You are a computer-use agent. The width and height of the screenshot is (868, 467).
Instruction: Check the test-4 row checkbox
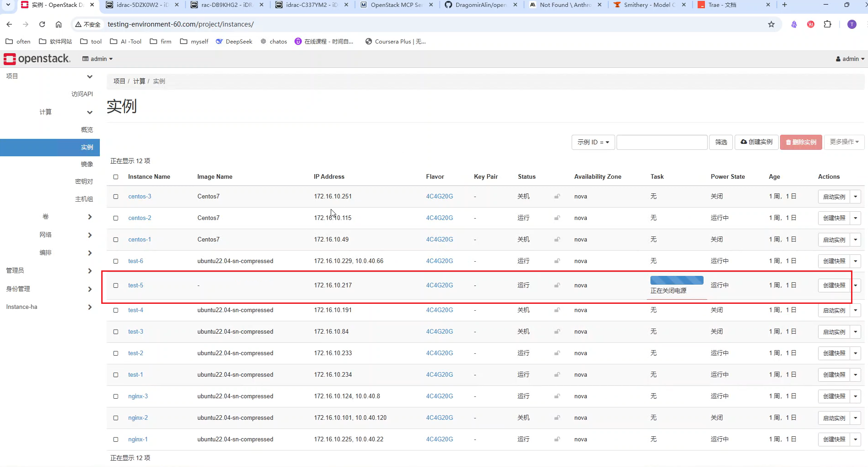click(x=116, y=310)
